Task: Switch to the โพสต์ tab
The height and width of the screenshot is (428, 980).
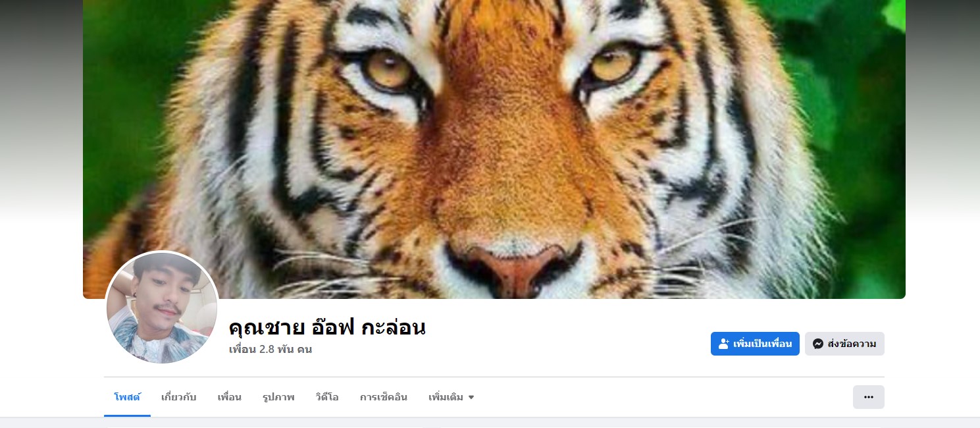Action: tap(127, 397)
